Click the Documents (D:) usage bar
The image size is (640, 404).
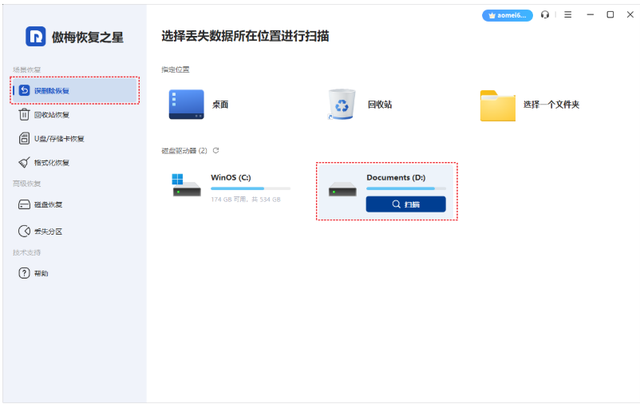(x=406, y=189)
